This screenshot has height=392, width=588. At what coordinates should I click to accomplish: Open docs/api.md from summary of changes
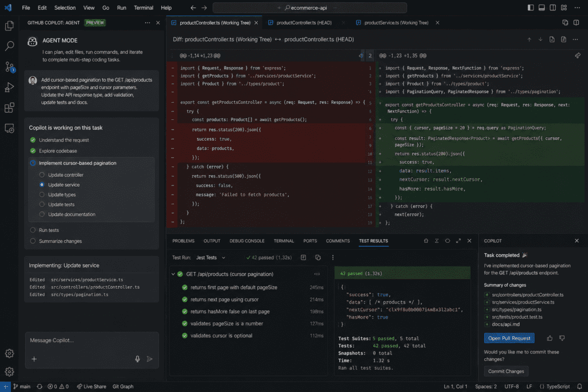tap(505, 324)
